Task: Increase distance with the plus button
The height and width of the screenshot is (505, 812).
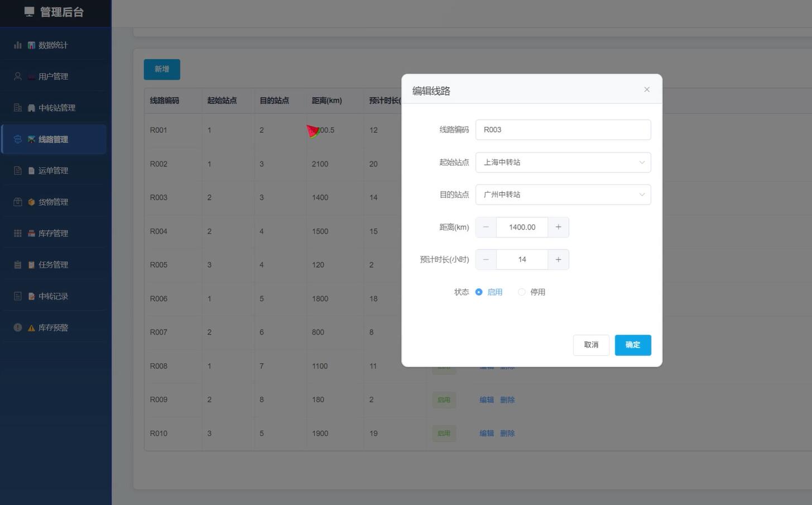Action: click(x=558, y=227)
